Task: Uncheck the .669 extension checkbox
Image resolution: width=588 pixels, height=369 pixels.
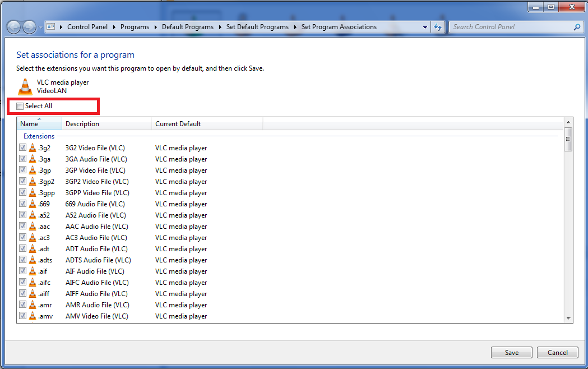Action: coord(22,204)
